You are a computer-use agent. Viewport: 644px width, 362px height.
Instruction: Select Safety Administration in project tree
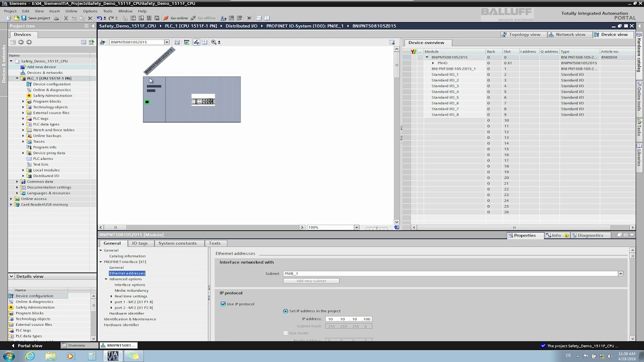[x=52, y=96]
